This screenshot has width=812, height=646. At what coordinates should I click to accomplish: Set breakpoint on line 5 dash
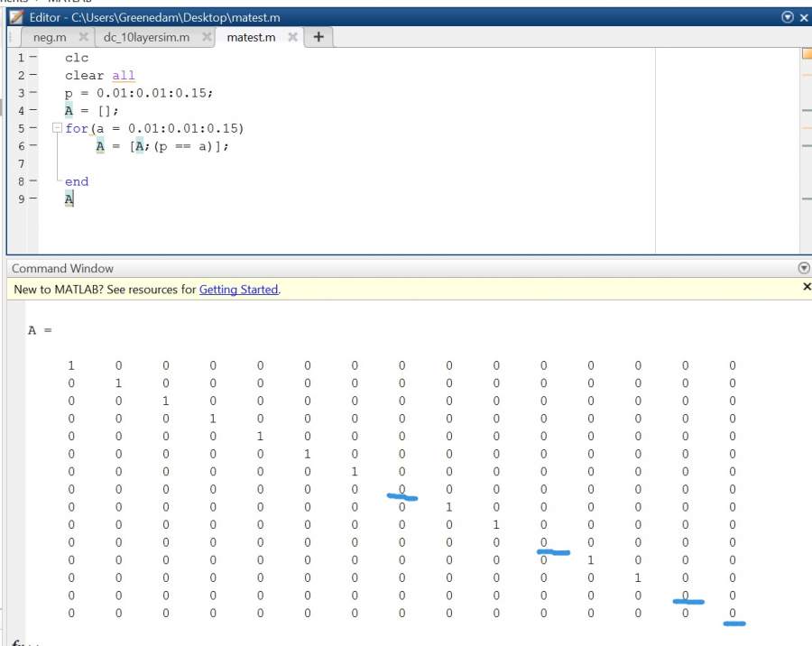(x=33, y=127)
